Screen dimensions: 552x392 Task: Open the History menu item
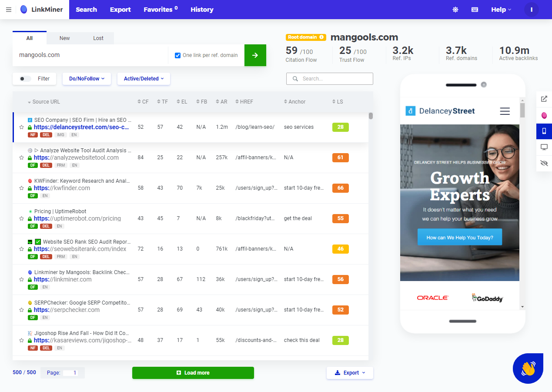[x=202, y=10]
